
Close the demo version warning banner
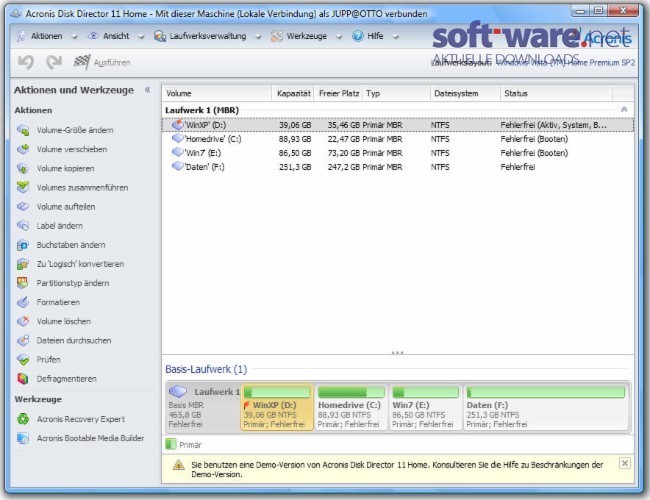tap(625, 464)
